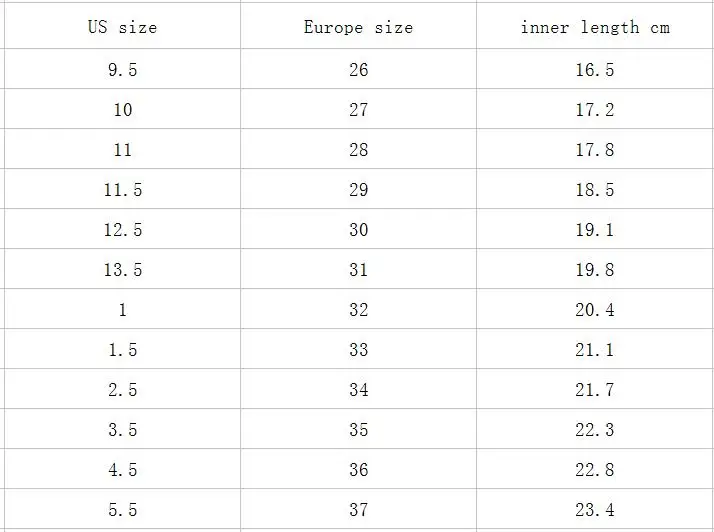Select the US size 11.5 cell
Image resolution: width=714 pixels, height=532 pixels.
click(122, 189)
